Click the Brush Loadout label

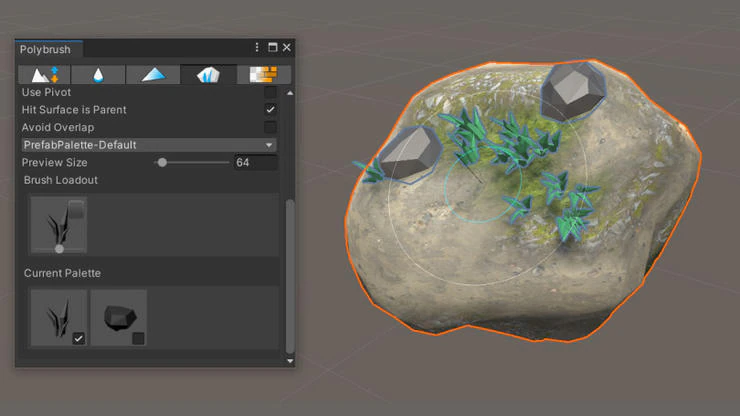(61, 180)
